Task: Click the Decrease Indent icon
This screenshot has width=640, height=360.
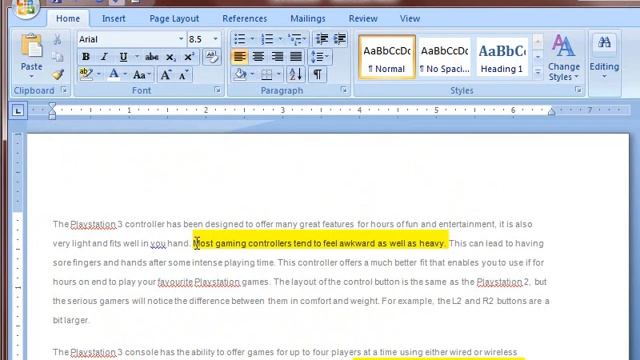Action: [x=322, y=39]
